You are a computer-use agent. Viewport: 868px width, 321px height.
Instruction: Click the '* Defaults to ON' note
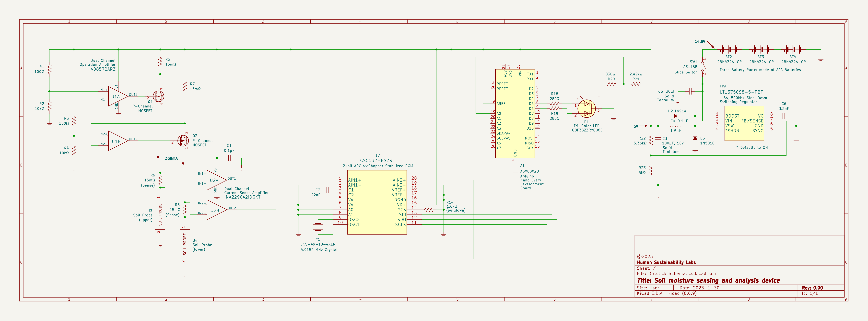coord(752,148)
